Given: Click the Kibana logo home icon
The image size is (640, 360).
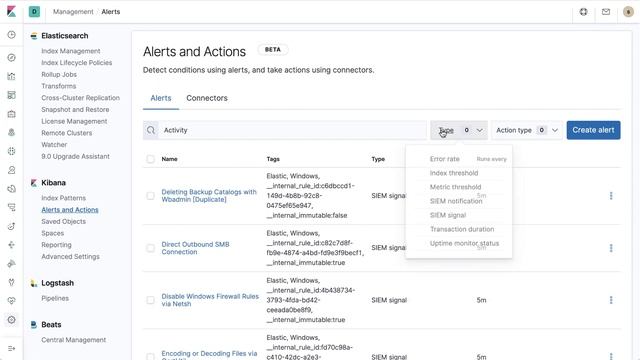Looking at the screenshot, I should pos(11,11).
